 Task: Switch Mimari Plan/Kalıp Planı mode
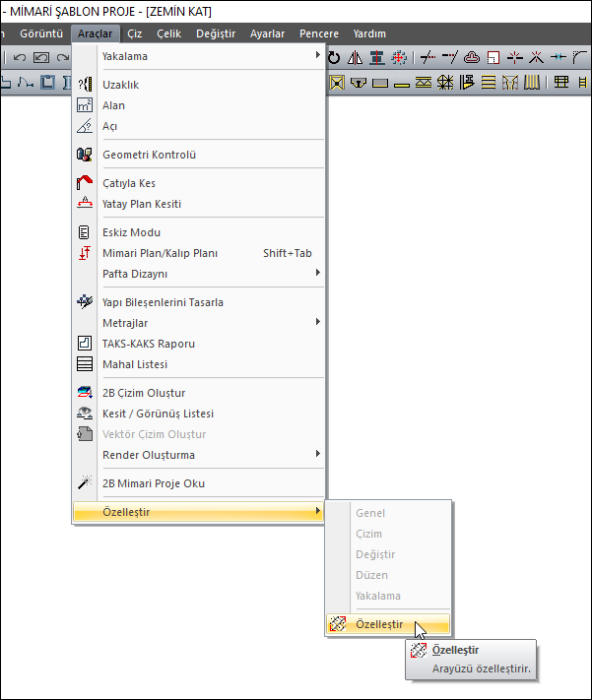pos(199,253)
